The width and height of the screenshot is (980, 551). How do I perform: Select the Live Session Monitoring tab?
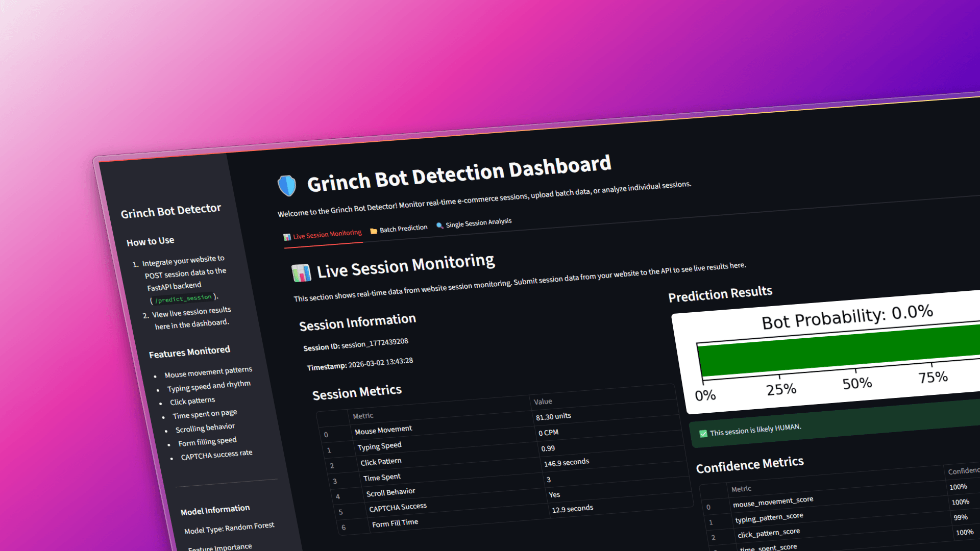tap(327, 235)
